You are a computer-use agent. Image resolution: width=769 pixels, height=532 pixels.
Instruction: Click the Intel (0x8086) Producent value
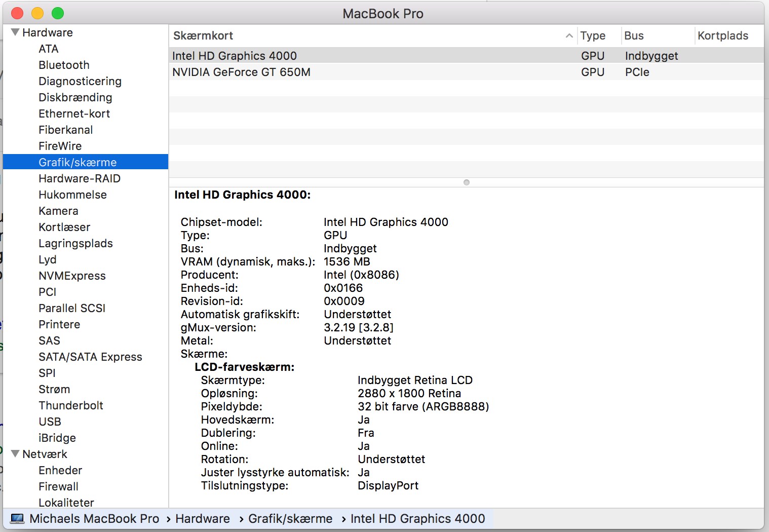tap(362, 275)
